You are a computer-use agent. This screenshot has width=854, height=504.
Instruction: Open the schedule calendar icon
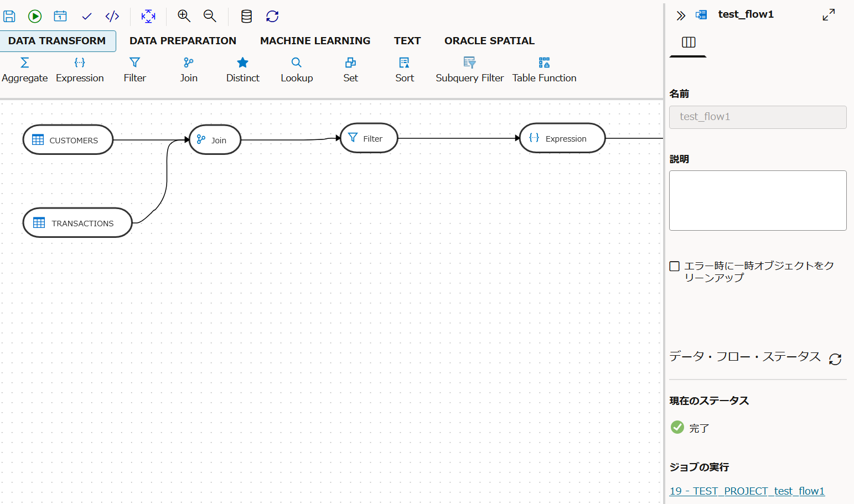pos(60,16)
